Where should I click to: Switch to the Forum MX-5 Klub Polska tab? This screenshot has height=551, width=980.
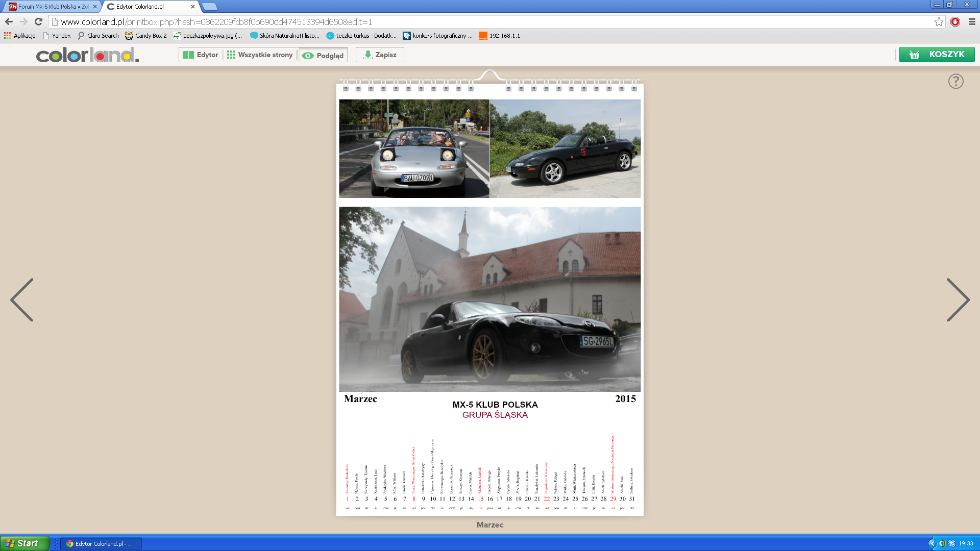point(52,7)
